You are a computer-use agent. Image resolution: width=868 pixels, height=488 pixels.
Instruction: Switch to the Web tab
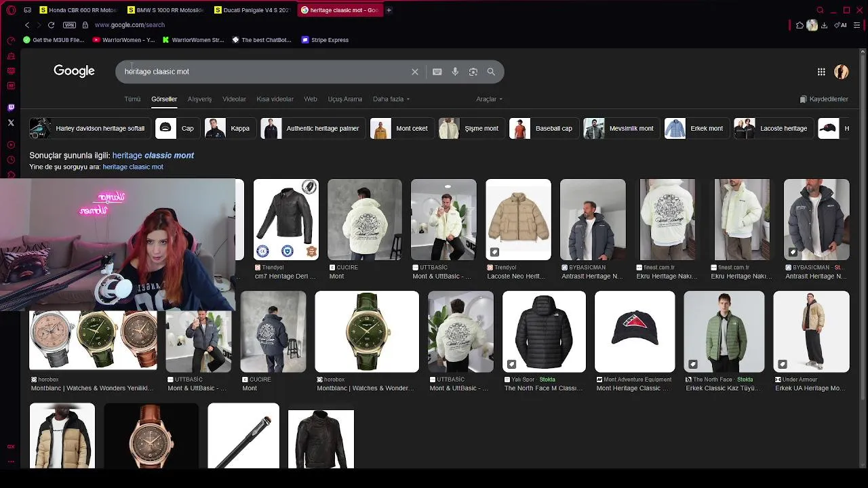point(311,99)
